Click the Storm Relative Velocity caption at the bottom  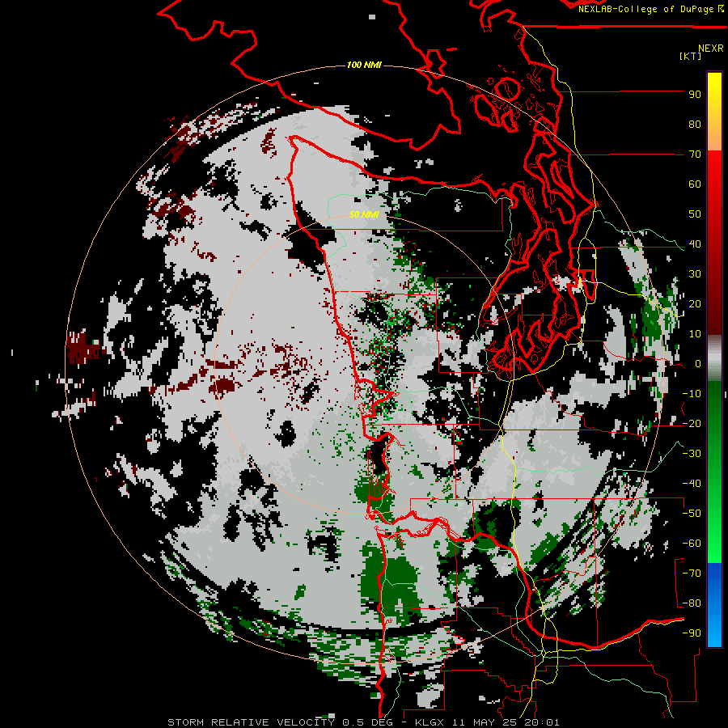coord(363,722)
